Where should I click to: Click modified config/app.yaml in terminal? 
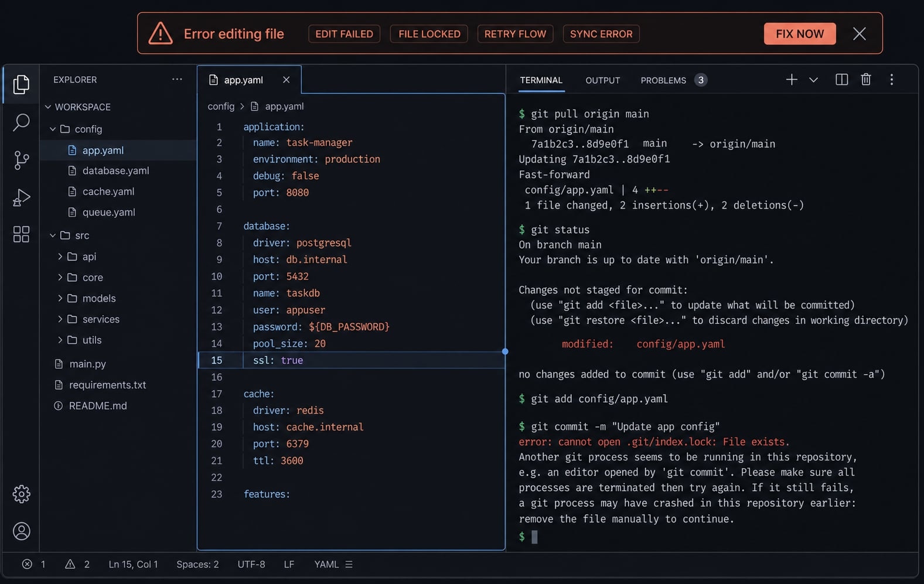point(643,344)
